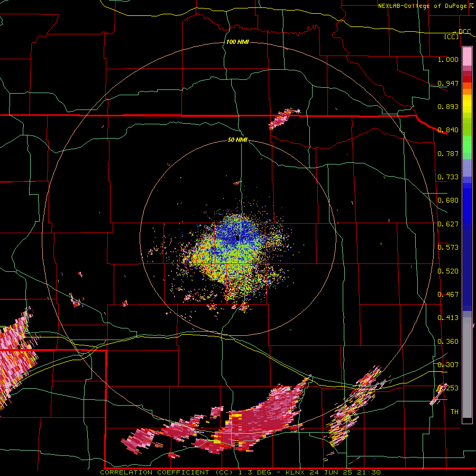Click the 100 NMI range ring label

click(x=237, y=42)
